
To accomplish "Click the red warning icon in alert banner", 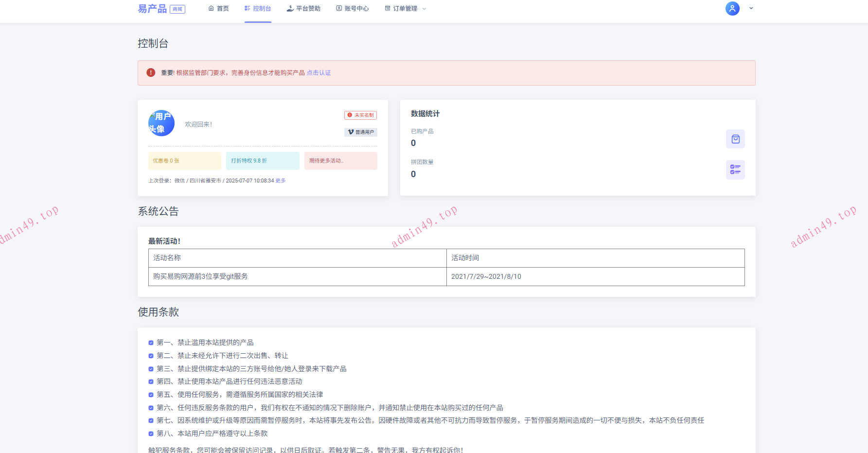I will pyautogui.click(x=151, y=72).
